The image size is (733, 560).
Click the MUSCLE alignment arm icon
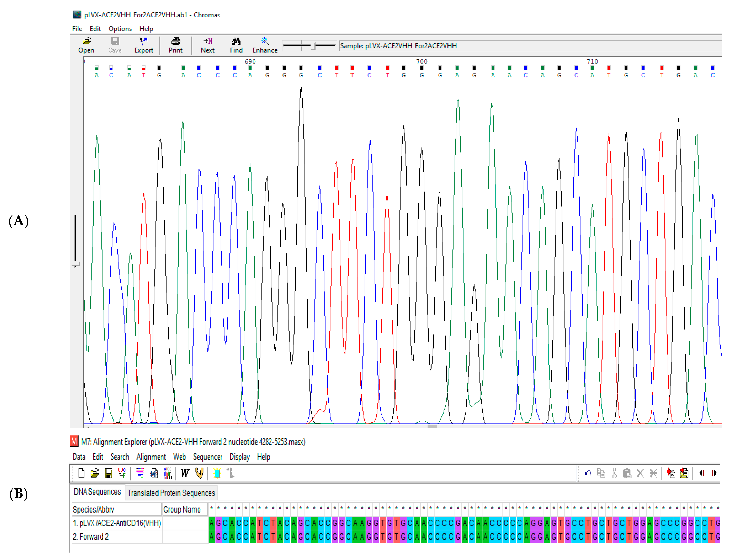(x=199, y=473)
